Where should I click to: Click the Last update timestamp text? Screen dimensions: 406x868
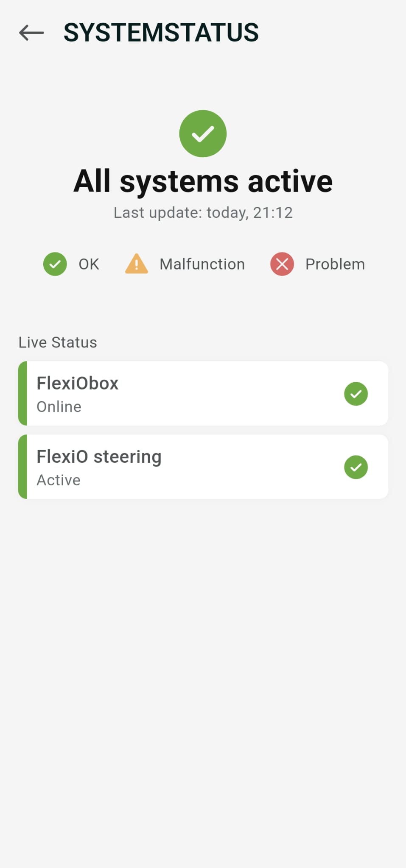(203, 212)
